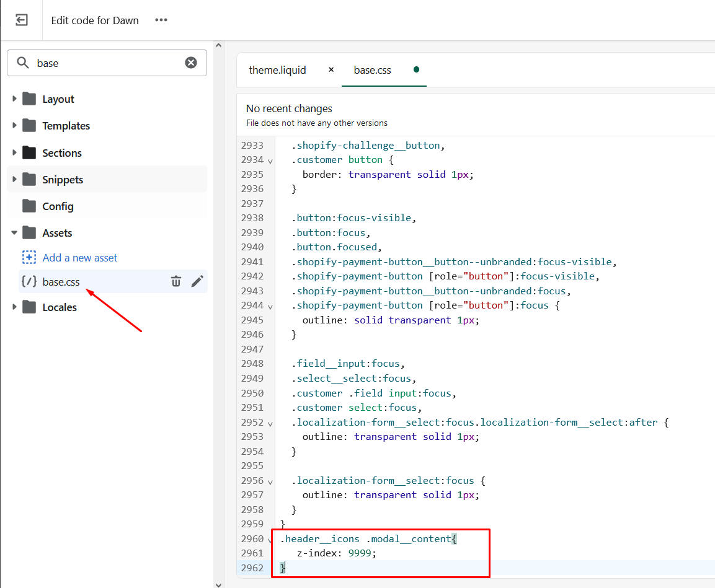This screenshot has width=715, height=588.
Task: Click the search magnifier icon
Action: click(23, 63)
